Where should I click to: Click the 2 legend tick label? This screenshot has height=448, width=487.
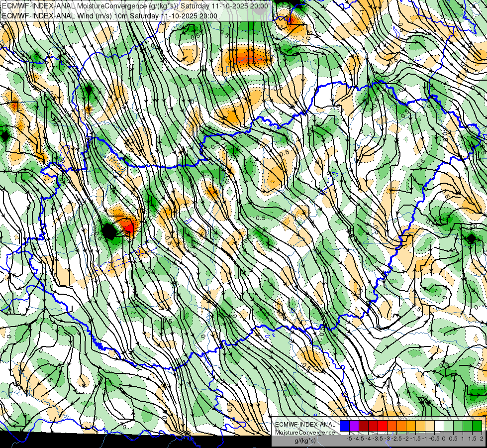coord(482,439)
